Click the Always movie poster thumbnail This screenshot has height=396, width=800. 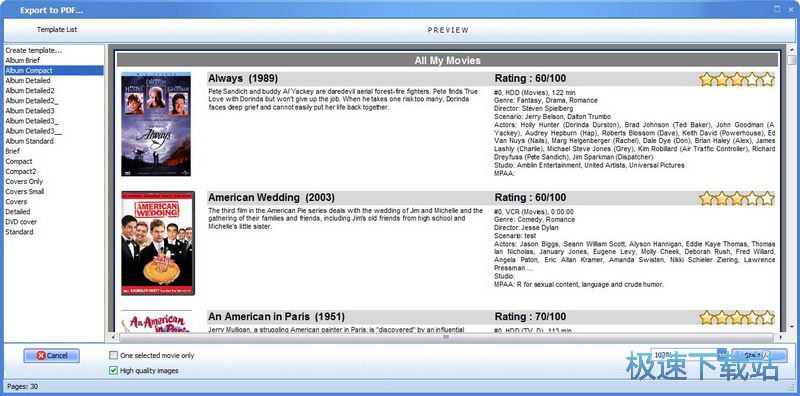pos(156,124)
